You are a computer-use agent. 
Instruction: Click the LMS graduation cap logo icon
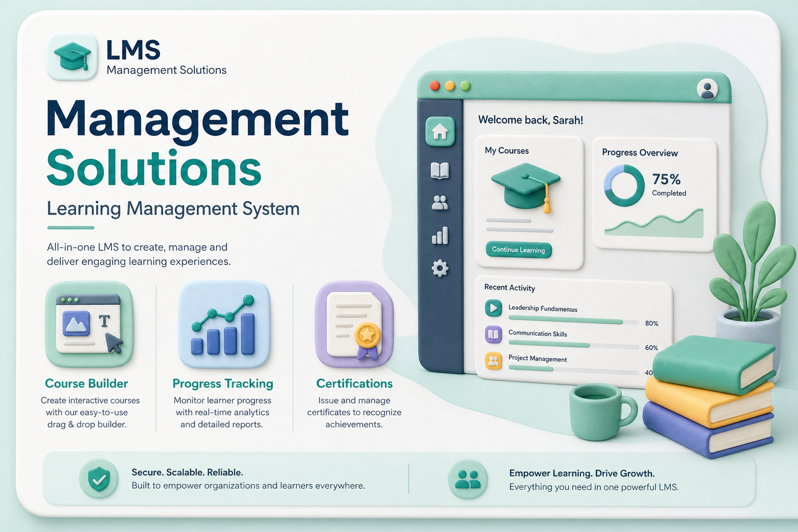tap(72, 57)
